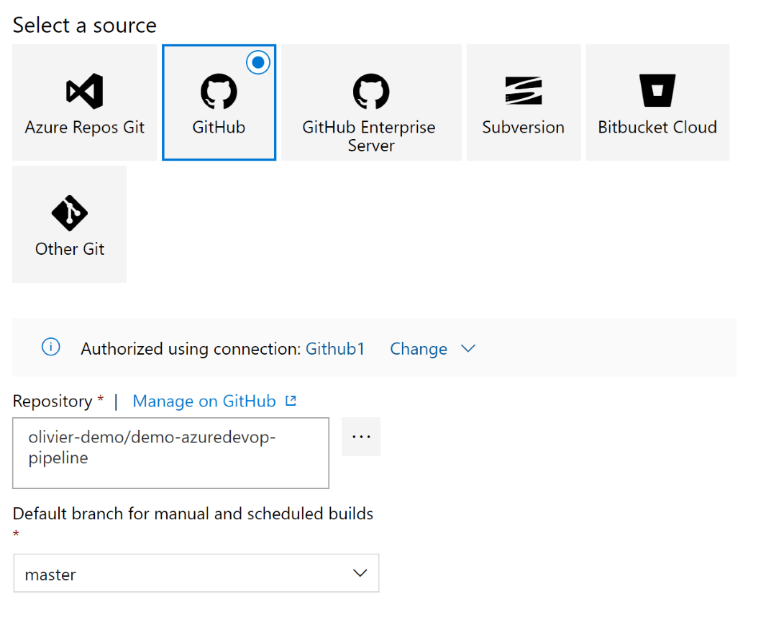Open the Manage on GitHub link
772x625 pixels.
coord(204,401)
